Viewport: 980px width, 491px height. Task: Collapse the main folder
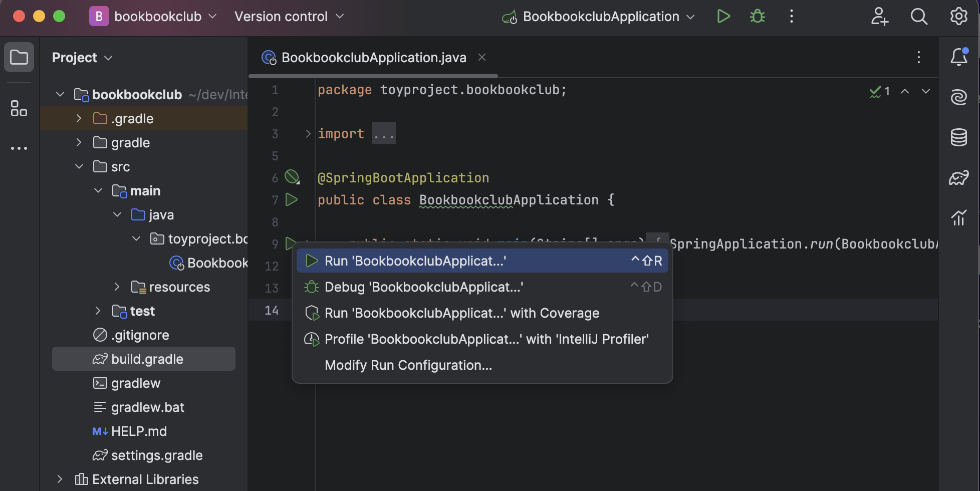(x=98, y=190)
